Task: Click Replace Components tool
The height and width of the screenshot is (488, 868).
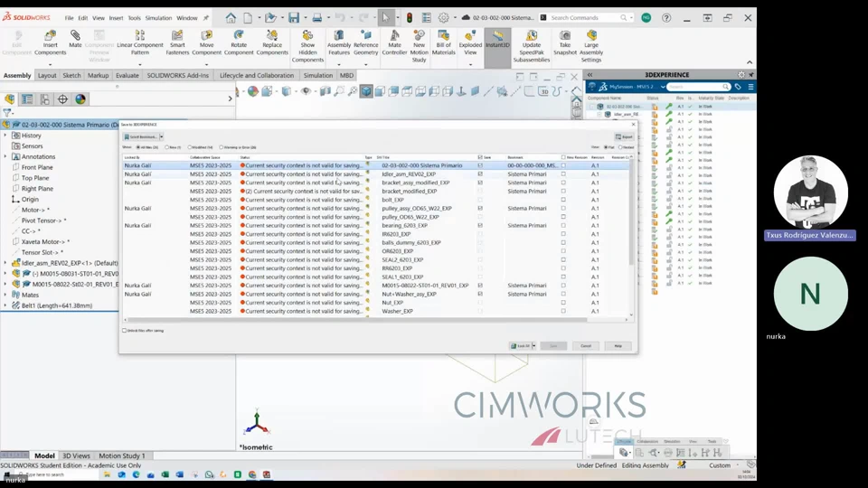Action: (272, 42)
